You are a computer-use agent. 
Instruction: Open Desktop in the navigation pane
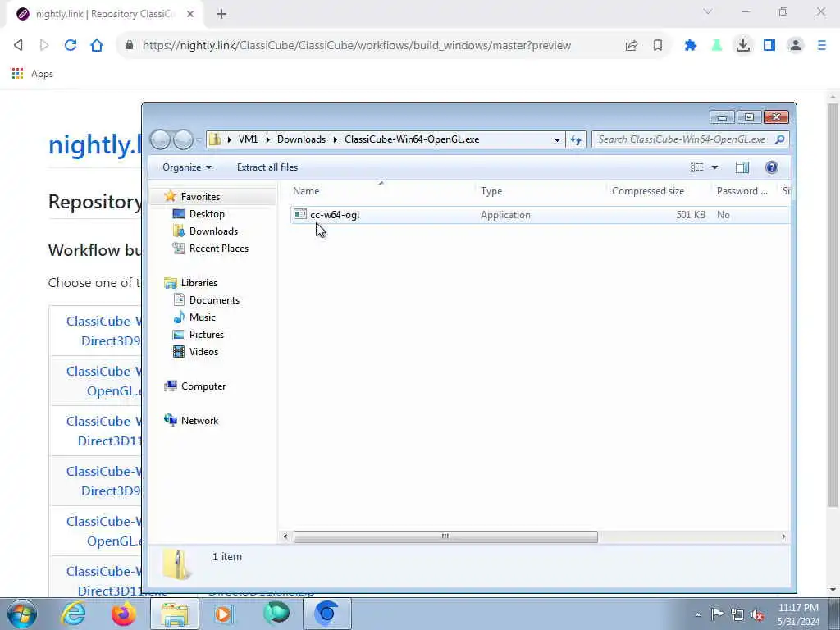pos(206,214)
